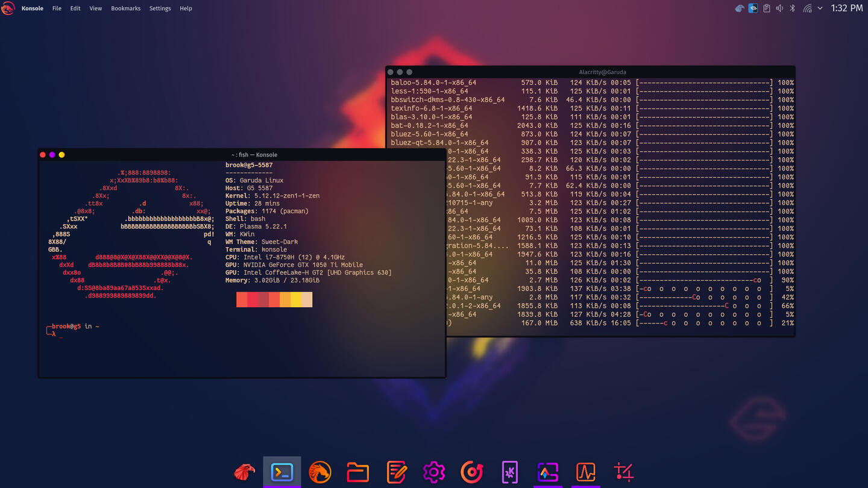
Task: Open the Wi-Fi network tray icon
Action: 807,8
